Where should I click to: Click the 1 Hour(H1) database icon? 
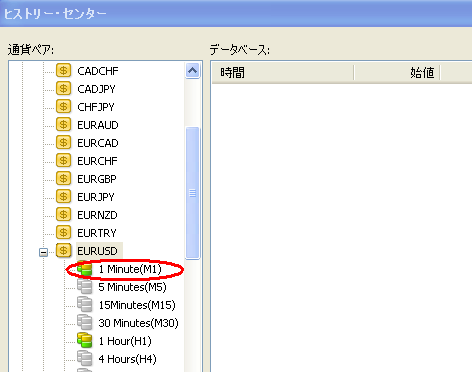pyautogui.click(x=85, y=341)
